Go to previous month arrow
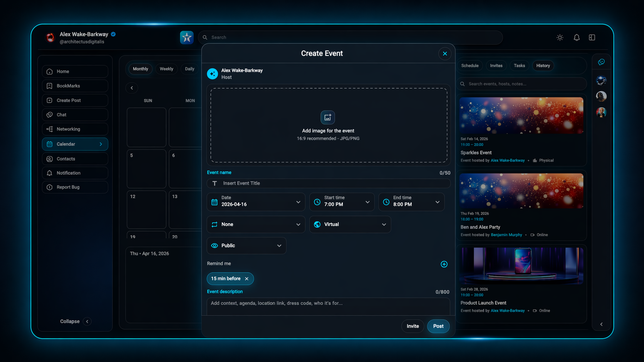Viewport: 644px width, 362px height. tap(132, 88)
